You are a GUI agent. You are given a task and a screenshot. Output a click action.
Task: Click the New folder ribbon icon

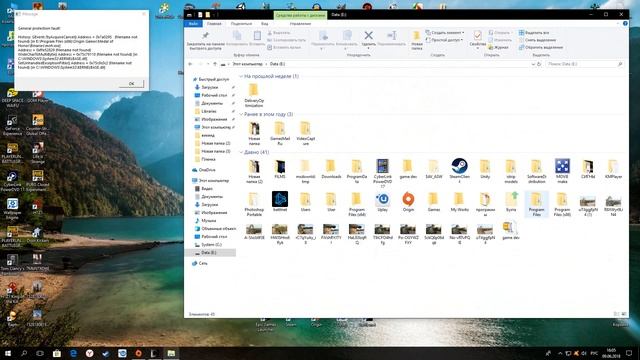[x=417, y=36]
